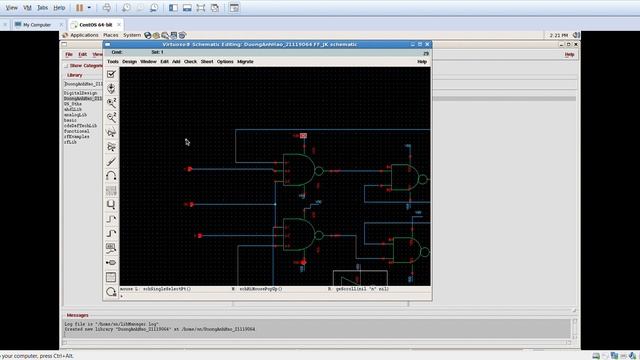
Task: Select ahdlLib in Library list
Action: click(x=73, y=109)
